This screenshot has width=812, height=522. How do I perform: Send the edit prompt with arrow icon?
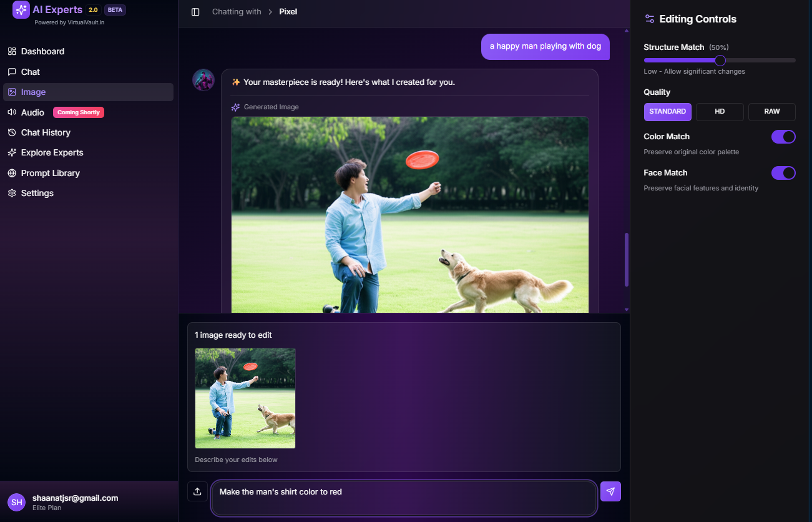coord(610,491)
